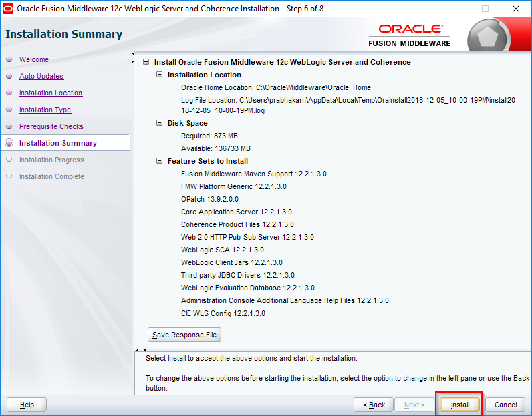Select the Available: 136733 MB line

tap(216, 148)
